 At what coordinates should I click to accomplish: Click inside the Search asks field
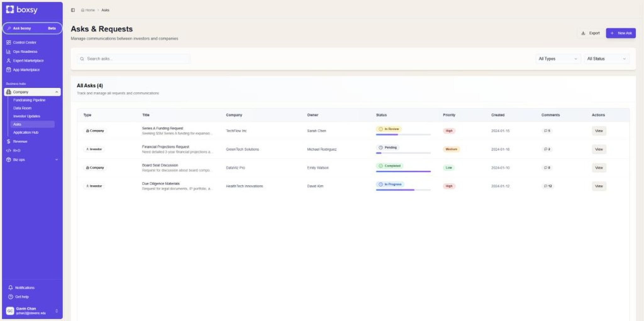coord(133,59)
